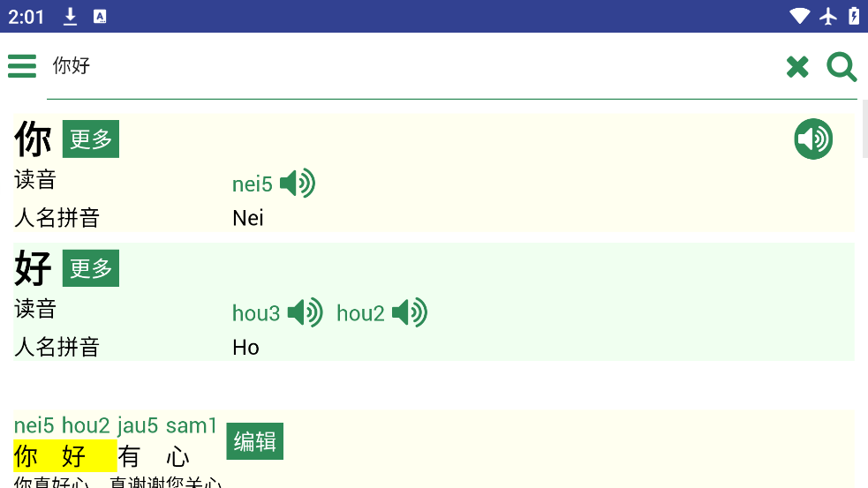Click the yellow highlighted 你好 phrase
Viewport: 868px width, 488px height.
click(65, 457)
